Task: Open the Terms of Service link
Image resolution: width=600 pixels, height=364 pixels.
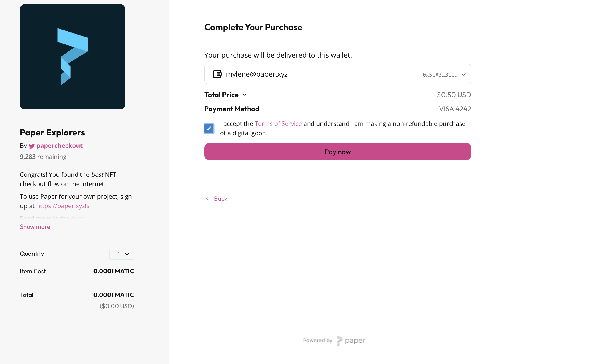Action: click(x=278, y=124)
